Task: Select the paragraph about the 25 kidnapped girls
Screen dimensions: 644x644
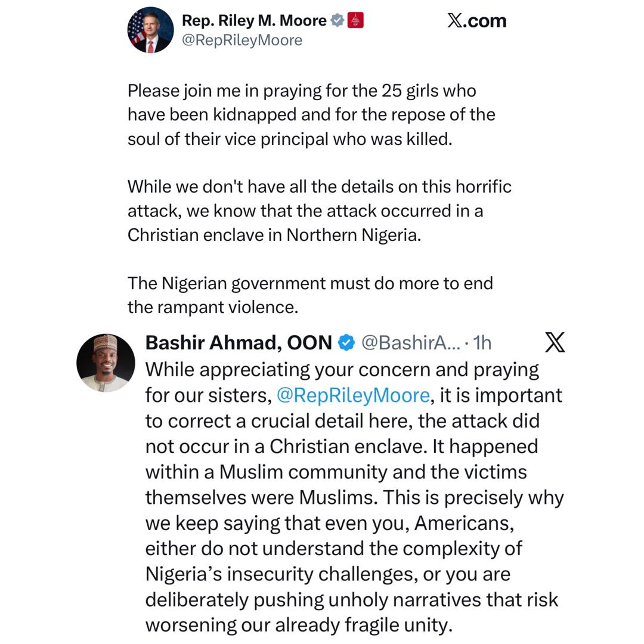Action: [x=310, y=114]
